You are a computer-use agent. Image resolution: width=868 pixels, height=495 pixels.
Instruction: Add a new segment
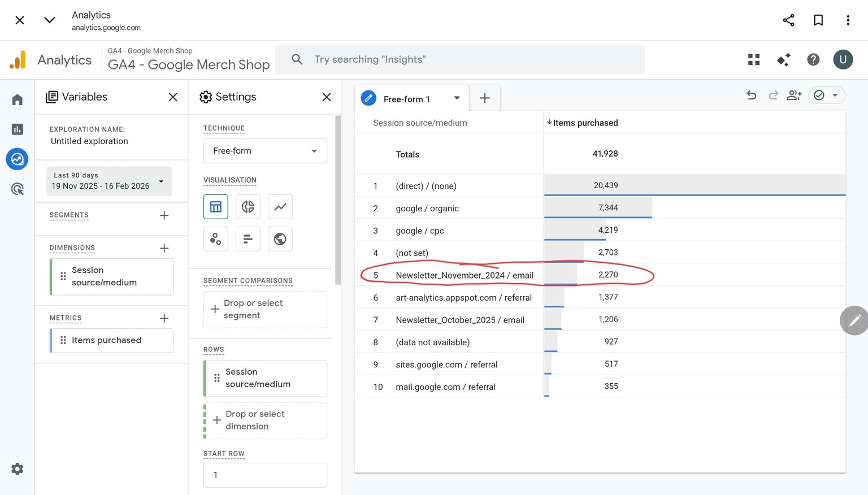[x=164, y=215]
